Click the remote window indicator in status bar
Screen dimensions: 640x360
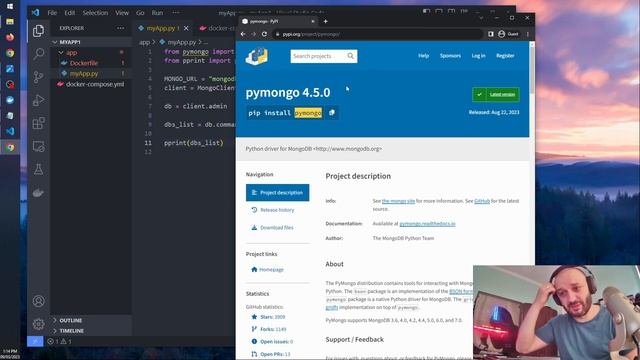35,341
